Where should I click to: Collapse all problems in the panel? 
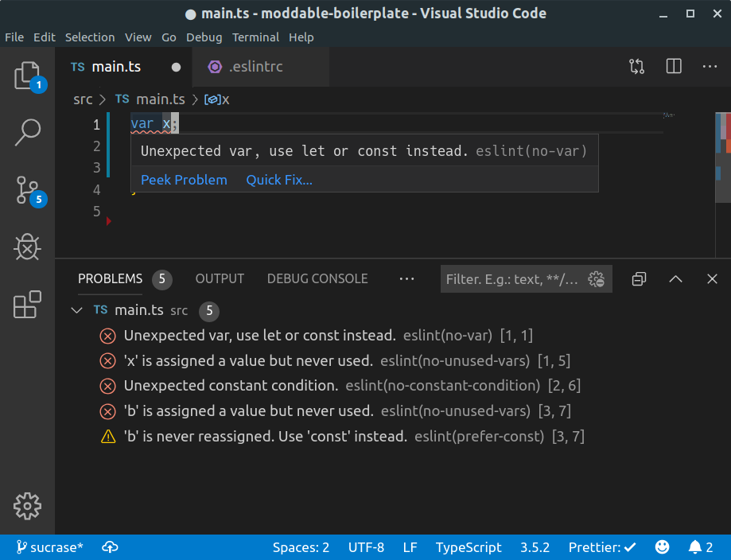point(639,279)
